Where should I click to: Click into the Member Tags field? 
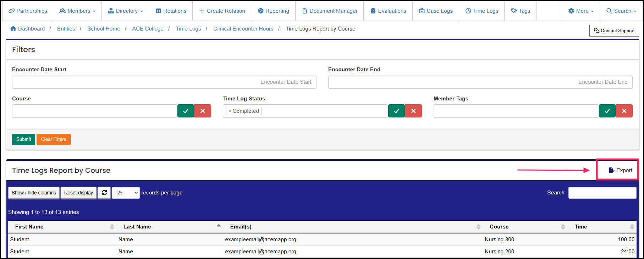(x=516, y=111)
